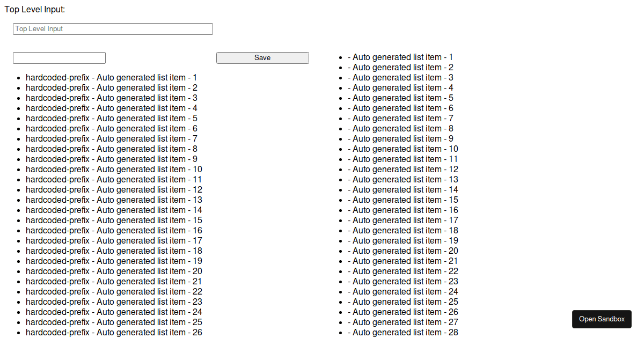Select unprefixed "- Auto generated list item - 20"
The width and height of the screenshot is (644, 338).
tap(403, 251)
